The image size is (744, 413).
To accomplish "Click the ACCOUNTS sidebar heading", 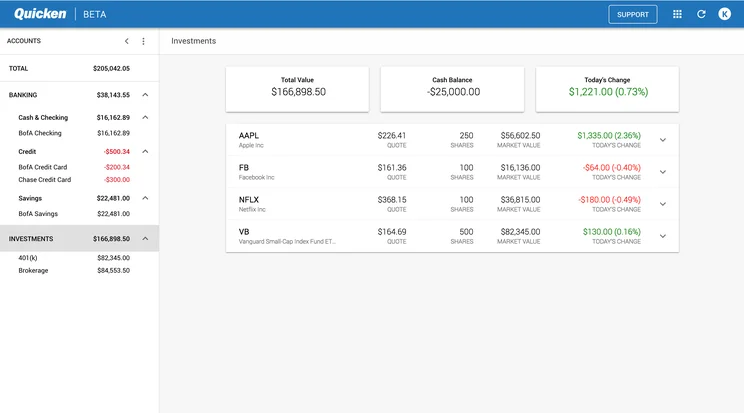I will tap(24, 41).
